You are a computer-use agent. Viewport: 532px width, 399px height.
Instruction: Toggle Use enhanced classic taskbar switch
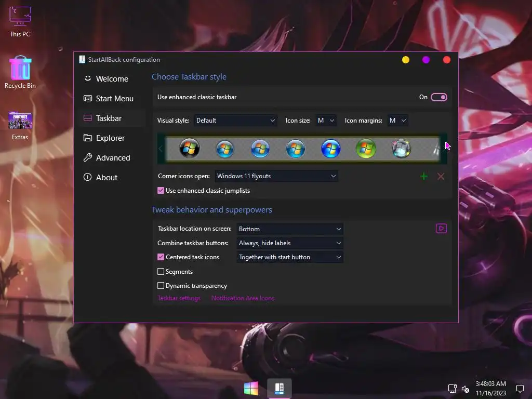[x=438, y=97]
